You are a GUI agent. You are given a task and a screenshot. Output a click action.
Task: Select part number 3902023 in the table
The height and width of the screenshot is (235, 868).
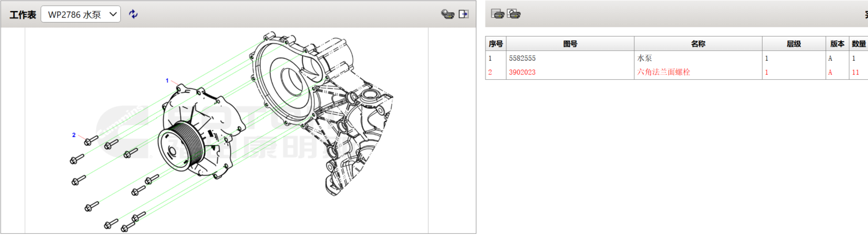tap(523, 72)
